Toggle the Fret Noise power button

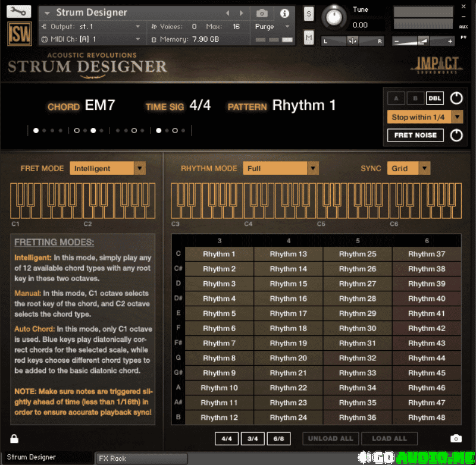point(456,136)
